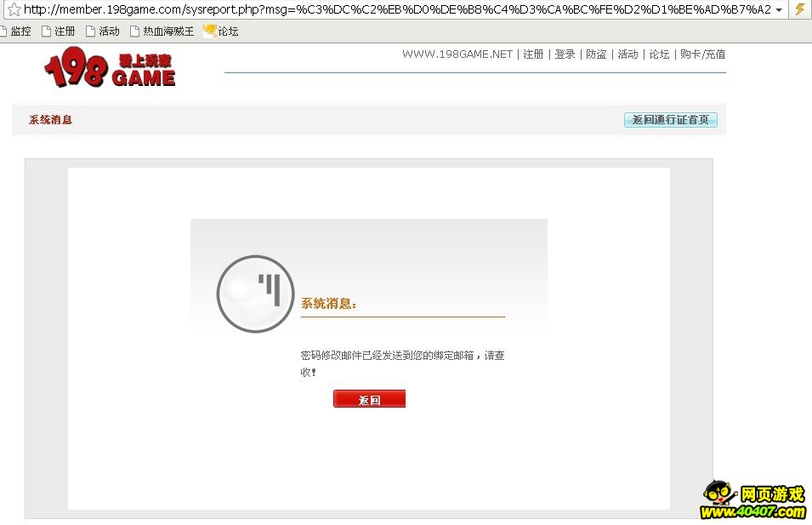Open 防盗 in the top navigation
Viewport: 812px width, 525px height.
[596, 54]
